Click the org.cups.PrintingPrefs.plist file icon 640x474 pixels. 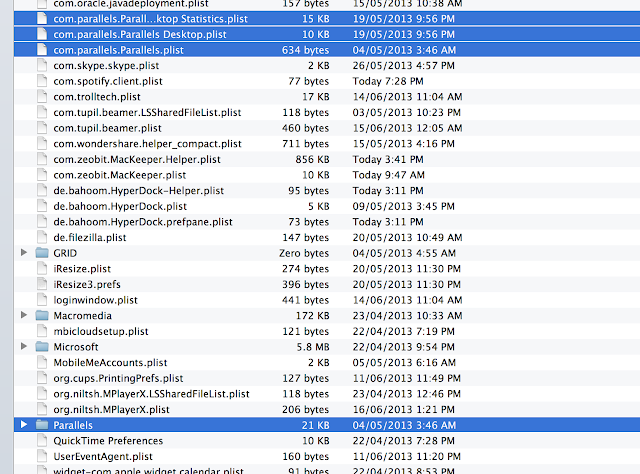click(x=42, y=378)
